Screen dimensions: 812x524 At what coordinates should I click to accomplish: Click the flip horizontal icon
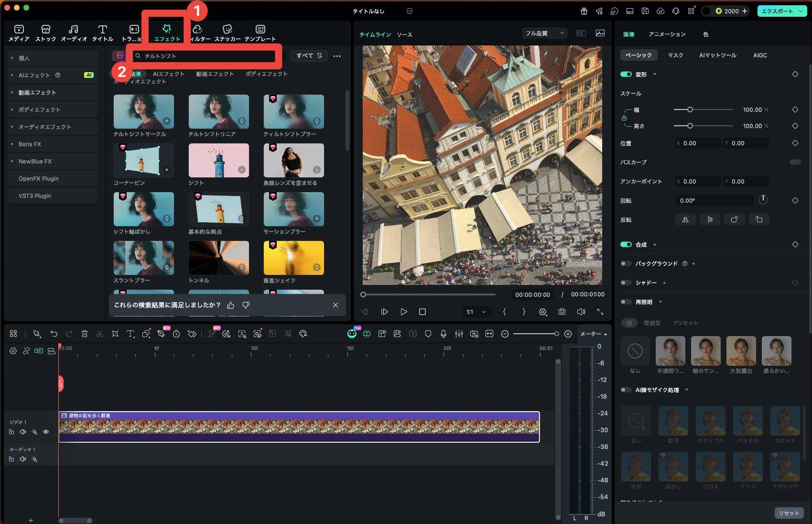(x=685, y=219)
